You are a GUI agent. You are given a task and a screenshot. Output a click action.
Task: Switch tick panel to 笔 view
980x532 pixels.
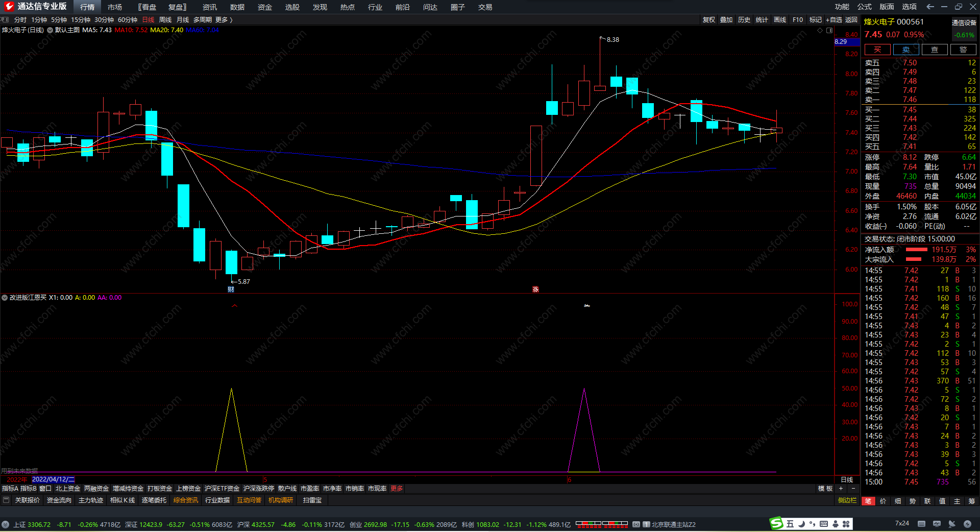coord(868,501)
